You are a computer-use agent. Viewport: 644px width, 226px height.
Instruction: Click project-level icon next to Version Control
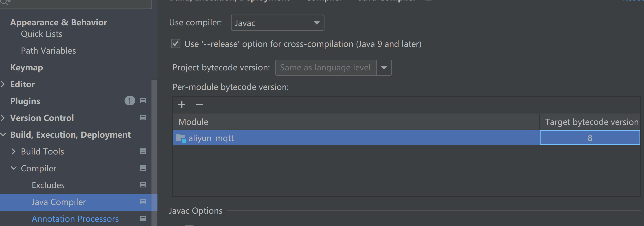coord(143,118)
